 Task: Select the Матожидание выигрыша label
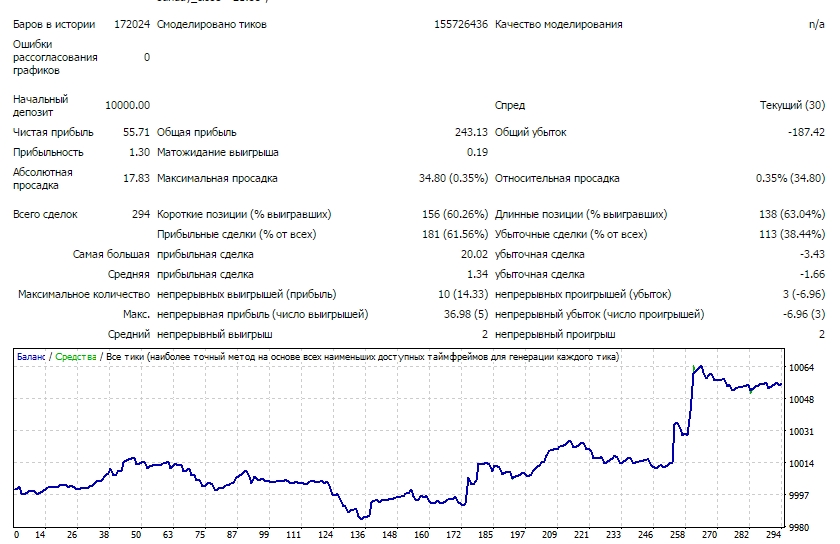point(218,153)
